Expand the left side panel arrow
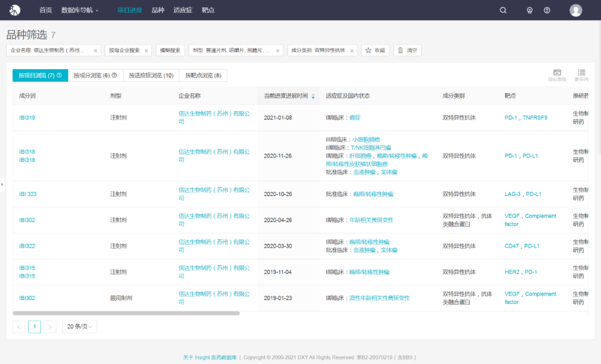The image size is (601, 364). click(x=2, y=184)
